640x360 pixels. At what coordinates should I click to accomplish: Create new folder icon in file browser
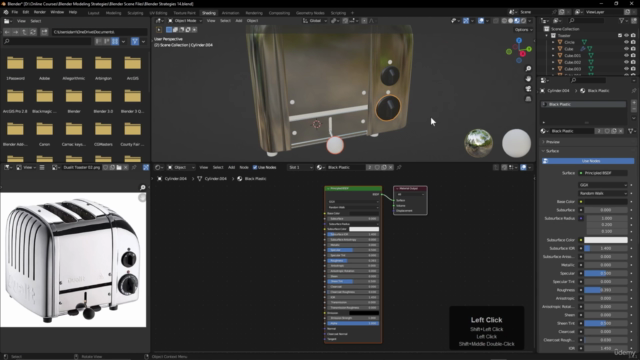tap(44, 32)
